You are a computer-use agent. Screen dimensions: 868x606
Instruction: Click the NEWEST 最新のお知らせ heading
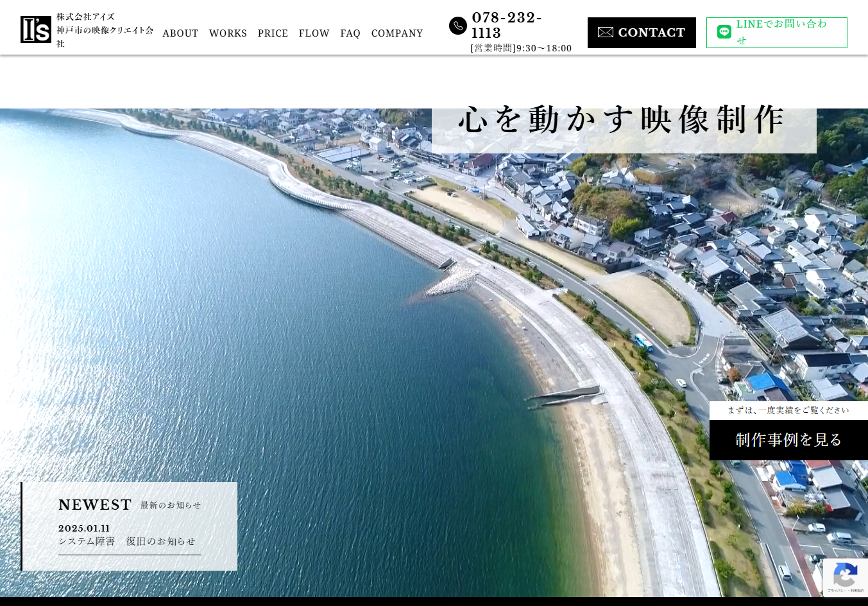point(130,505)
